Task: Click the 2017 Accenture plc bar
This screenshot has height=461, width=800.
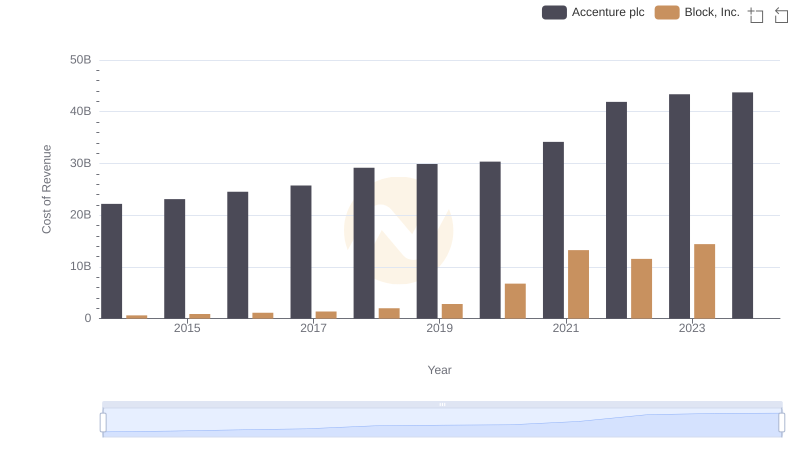Action: (301, 252)
